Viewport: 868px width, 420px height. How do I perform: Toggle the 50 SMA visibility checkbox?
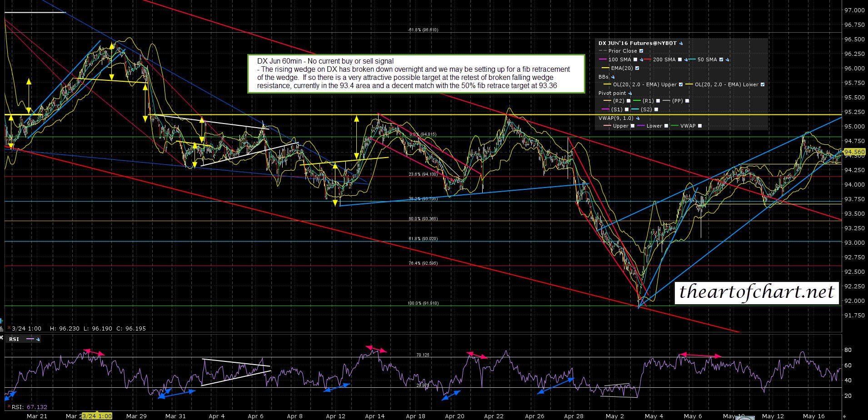(x=721, y=60)
